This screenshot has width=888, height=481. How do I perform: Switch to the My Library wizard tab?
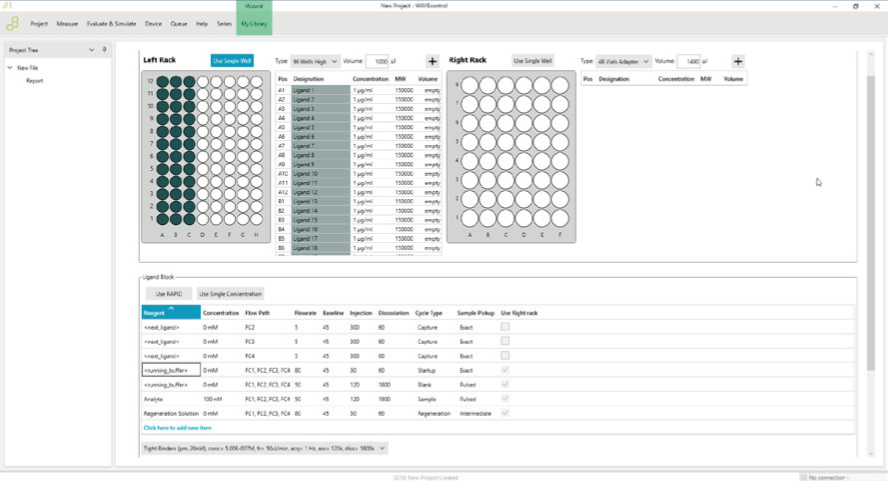[254, 24]
